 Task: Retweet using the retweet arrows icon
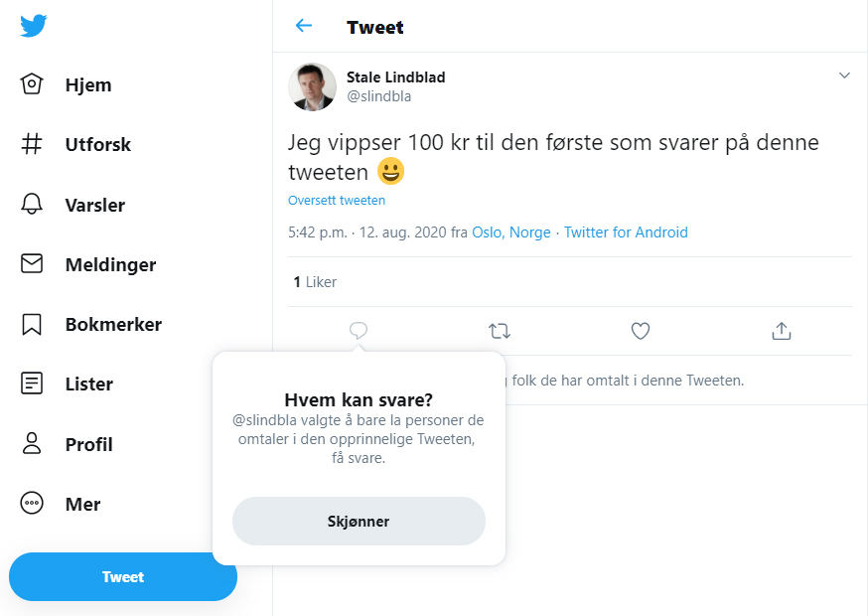click(500, 331)
